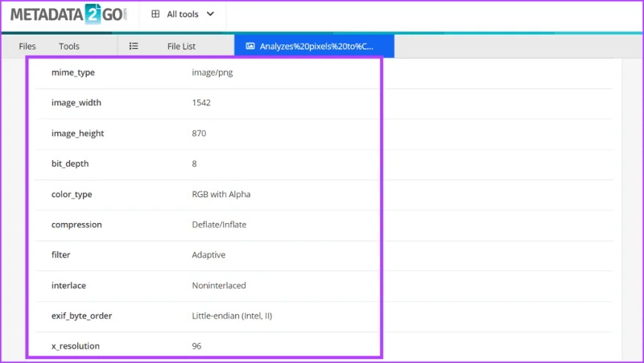The image size is (644, 363).
Task: Click the Noninterlaced value
Action: click(219, 286)
